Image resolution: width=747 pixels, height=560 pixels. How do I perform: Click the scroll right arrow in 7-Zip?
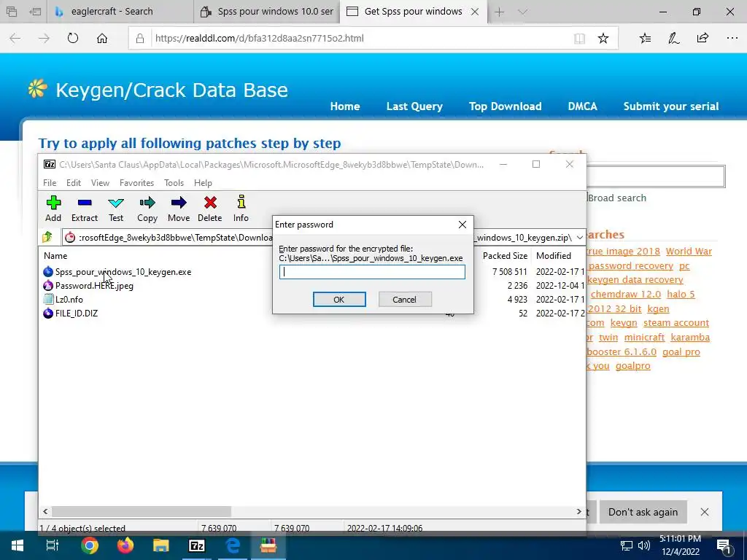pos(578,511)
